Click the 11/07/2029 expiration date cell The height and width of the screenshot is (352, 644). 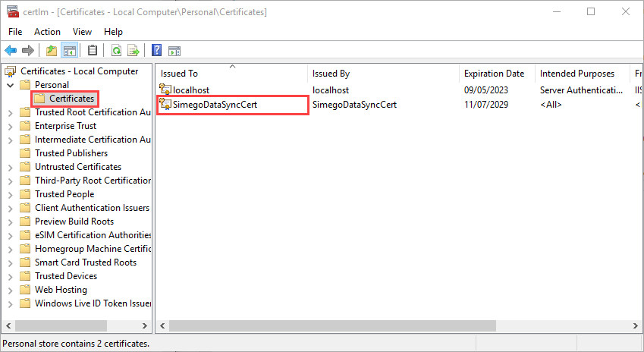tap(486, 105)
